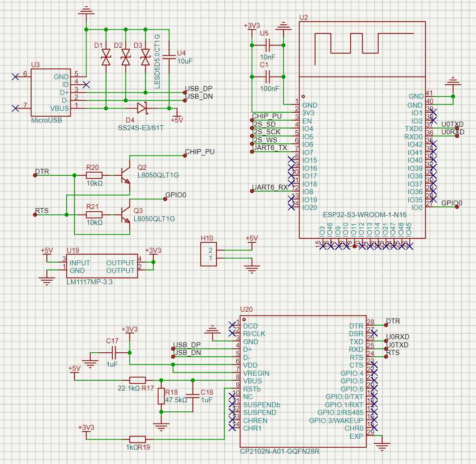Select the R19 1kΩ resistor symbol

click(x=137, y=439)
